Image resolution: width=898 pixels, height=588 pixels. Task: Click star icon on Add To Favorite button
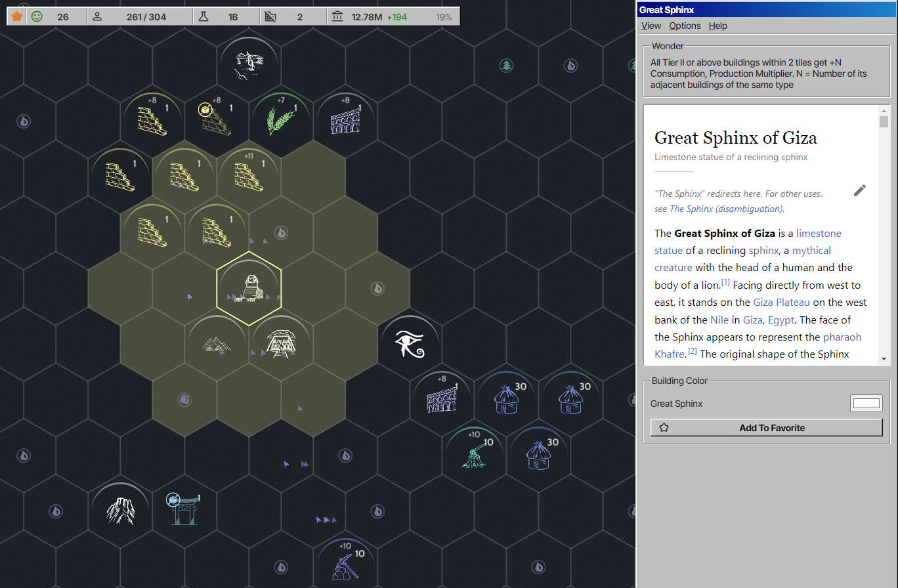[x=664, y=428]
